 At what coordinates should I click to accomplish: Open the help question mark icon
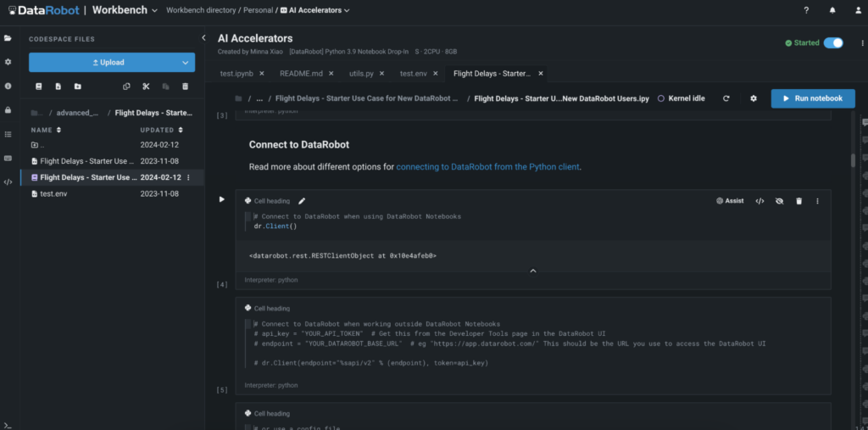coord(806,10)
